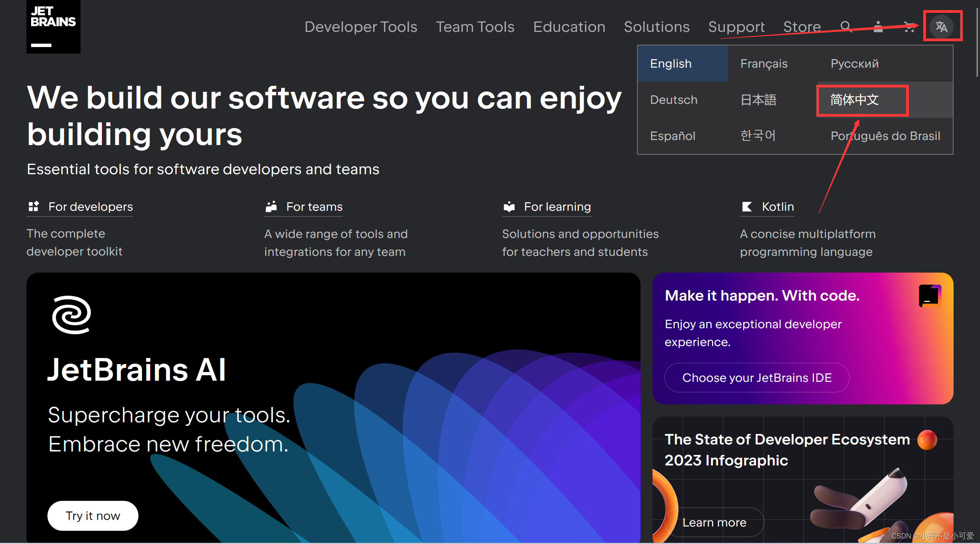
Task: Click the user account icon
Action: 878,27
